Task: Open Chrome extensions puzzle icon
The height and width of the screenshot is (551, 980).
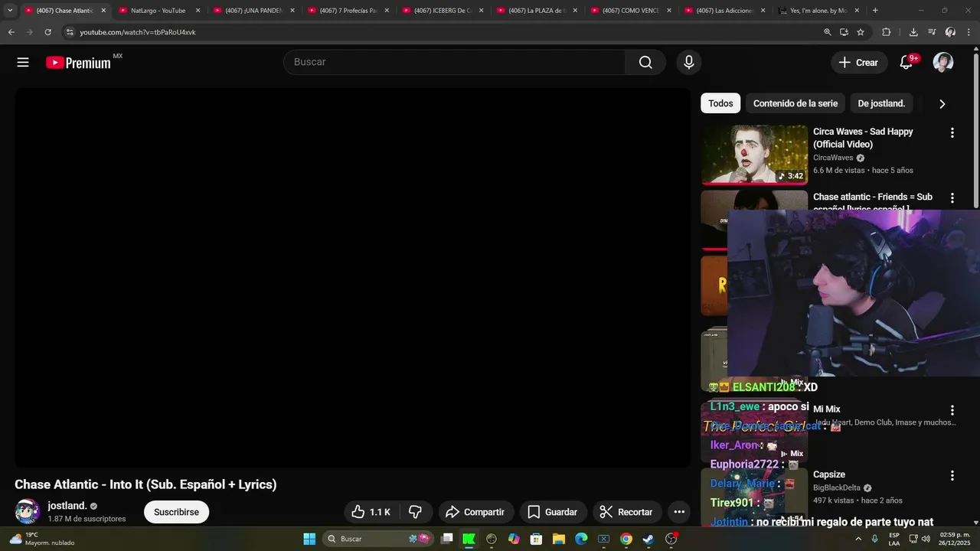Action: [x=887, y=32]
